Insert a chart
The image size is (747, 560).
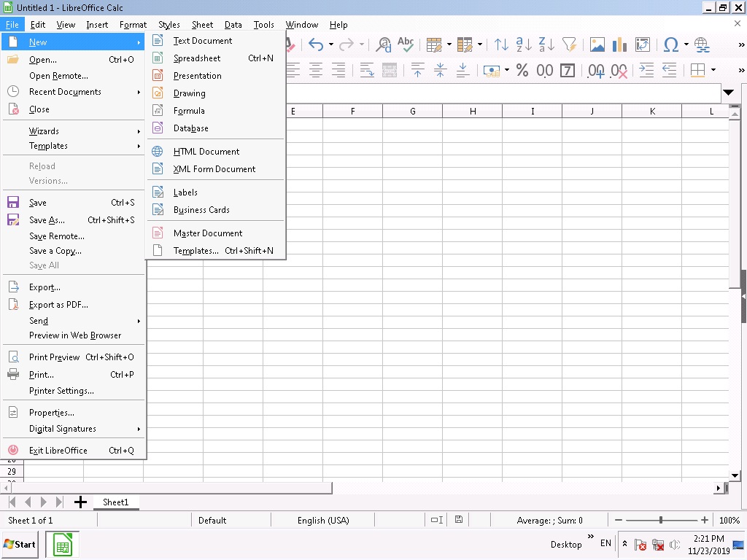[x=619, y=44]
